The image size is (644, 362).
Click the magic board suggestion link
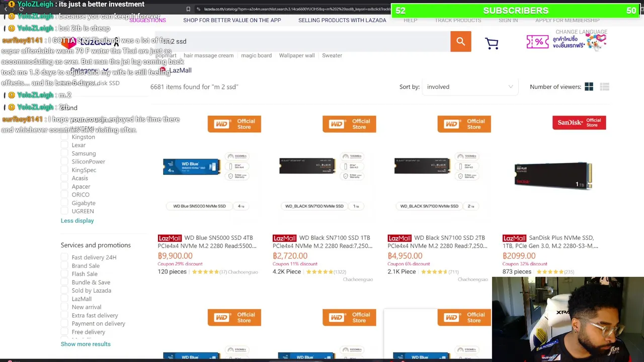(x=256, y=55)
